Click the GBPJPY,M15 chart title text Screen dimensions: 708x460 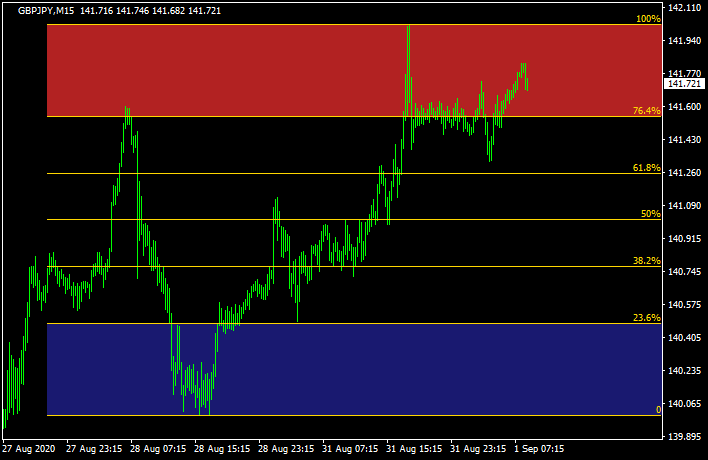click(x=50, y=10)
